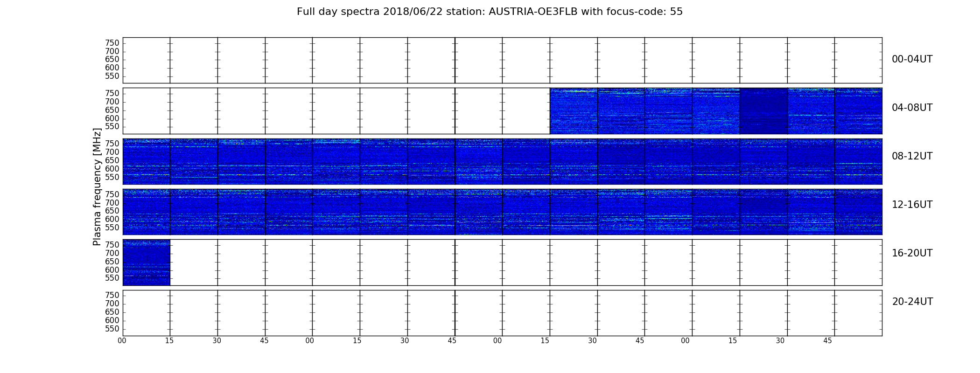Click the 750 tick label of the 16-20UT panel
Viewport: 980px width, 373px height.
[x=112, y=245]
